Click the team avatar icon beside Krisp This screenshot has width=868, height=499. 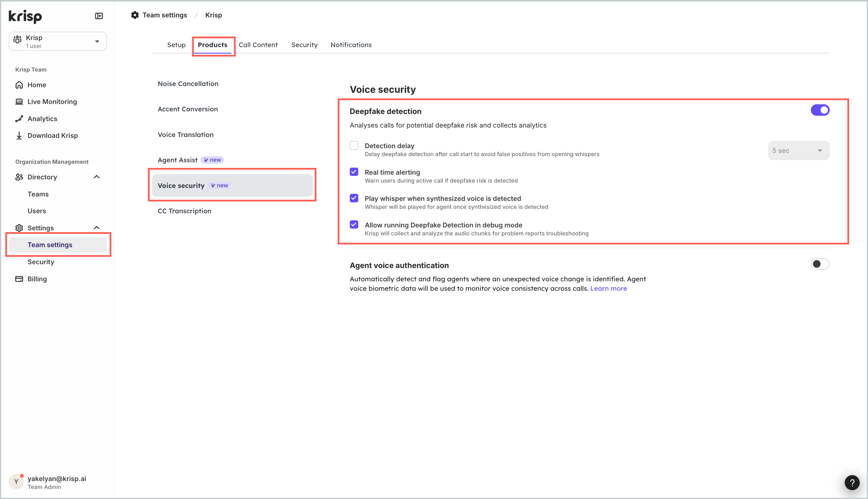click(x=17, y=40)
